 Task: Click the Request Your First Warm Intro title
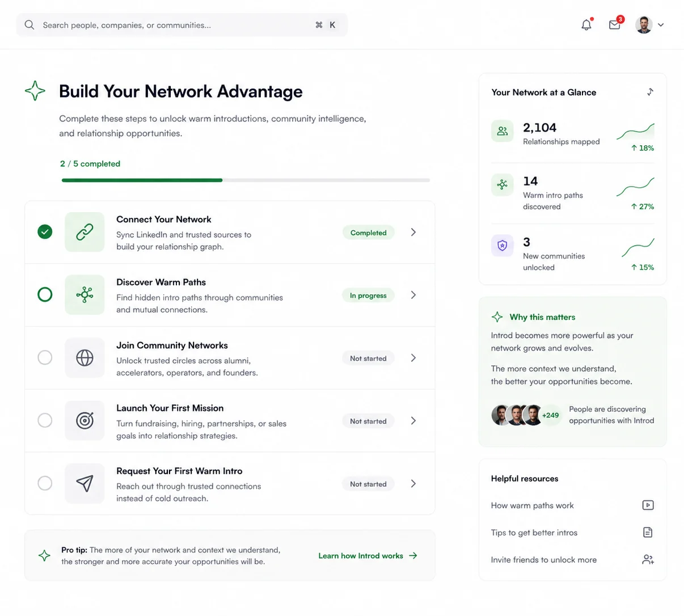pyautogui.click(x=179, y=471)
